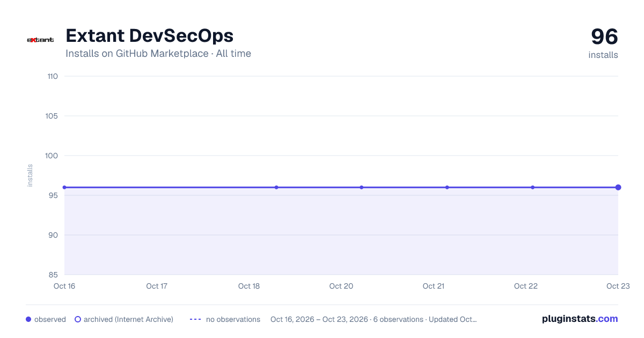Click the y-axis value 90
This screenshot has height=338, width=644.
(53, 235)
